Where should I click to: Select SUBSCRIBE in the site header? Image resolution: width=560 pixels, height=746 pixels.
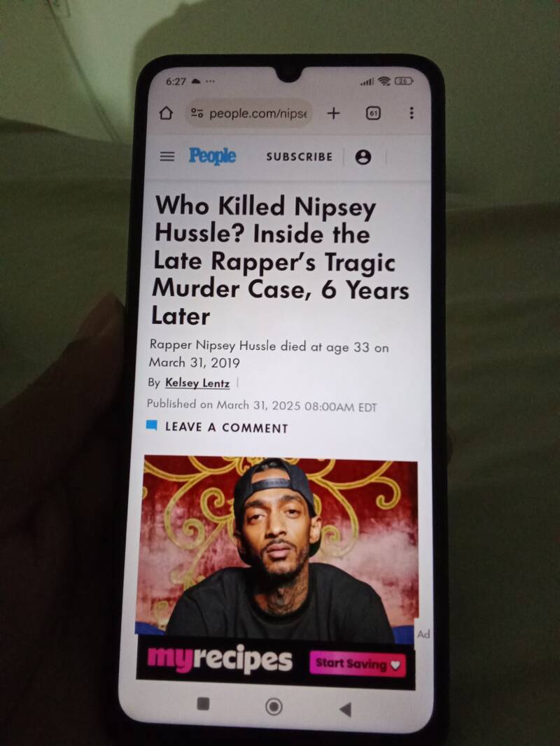[x=300, y=157]
